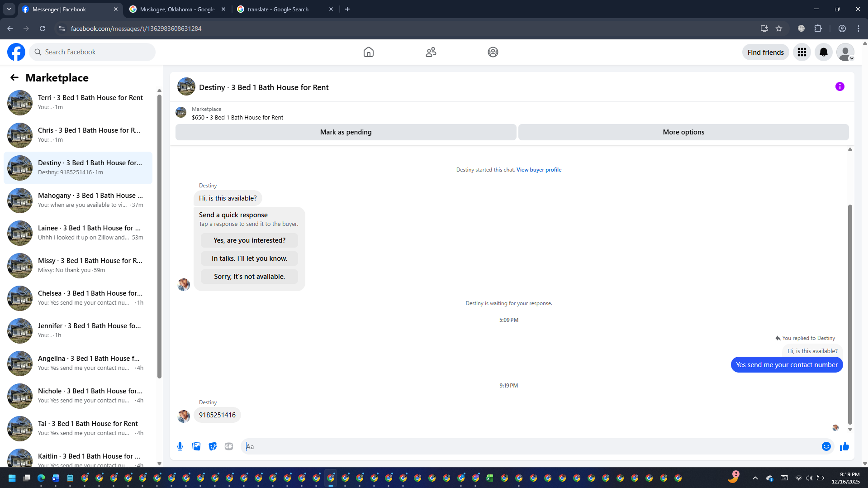Click the Marketplace back arrow

coord(14,78)
